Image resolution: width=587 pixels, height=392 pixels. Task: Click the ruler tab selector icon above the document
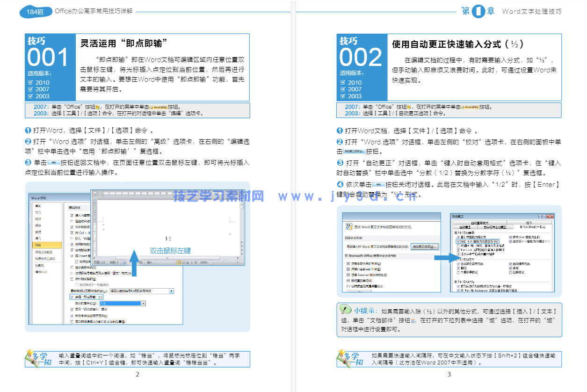(95, 194)
